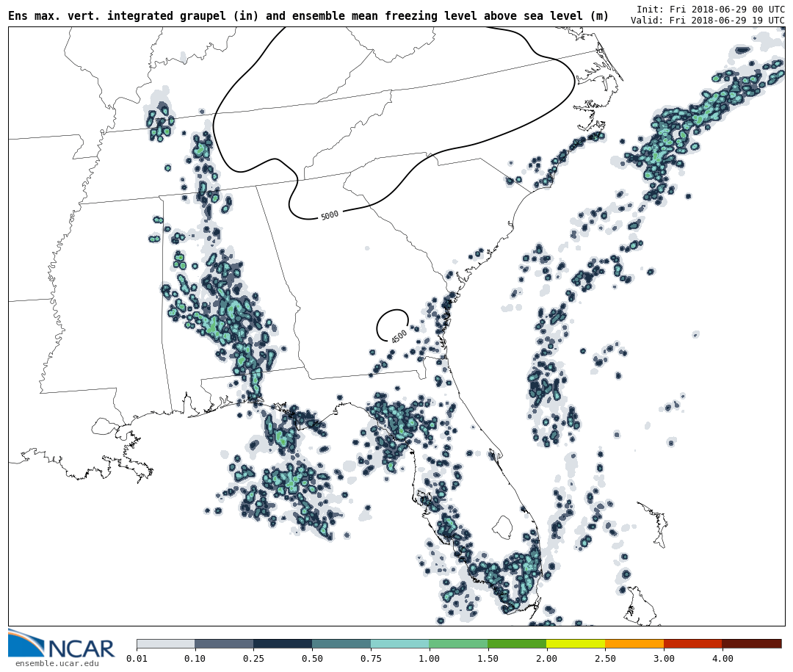Click Lake Okeechobee outline in Florida

pyautogui.click(x=501, y=527)
